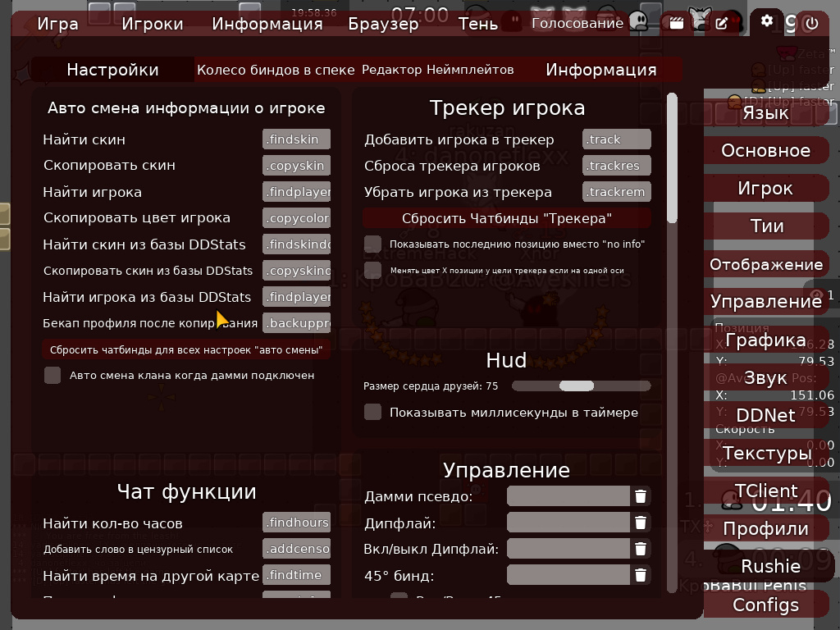The width and height of the screenshot is (840, 630).
Task: Open the map editor pencil icon
Action: [x=722, y=23]
